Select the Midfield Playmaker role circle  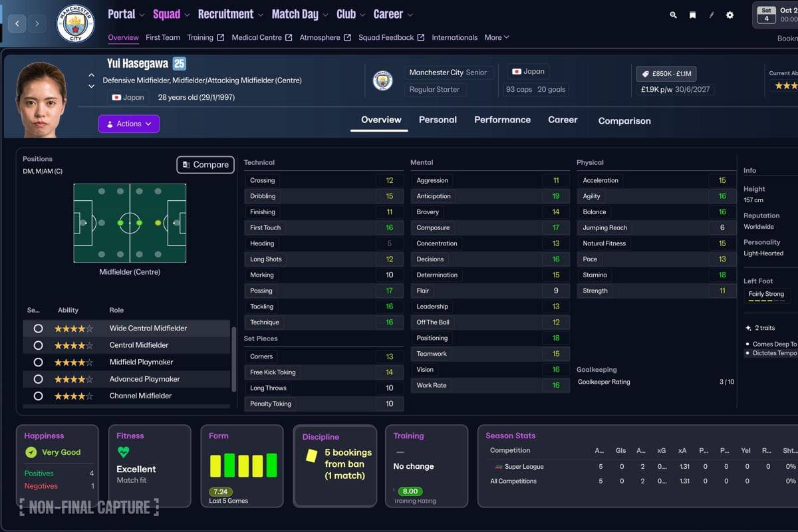38,362
